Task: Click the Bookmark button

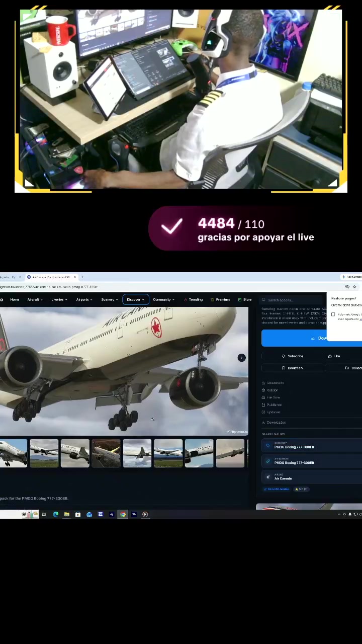Action: pos(292,368)
